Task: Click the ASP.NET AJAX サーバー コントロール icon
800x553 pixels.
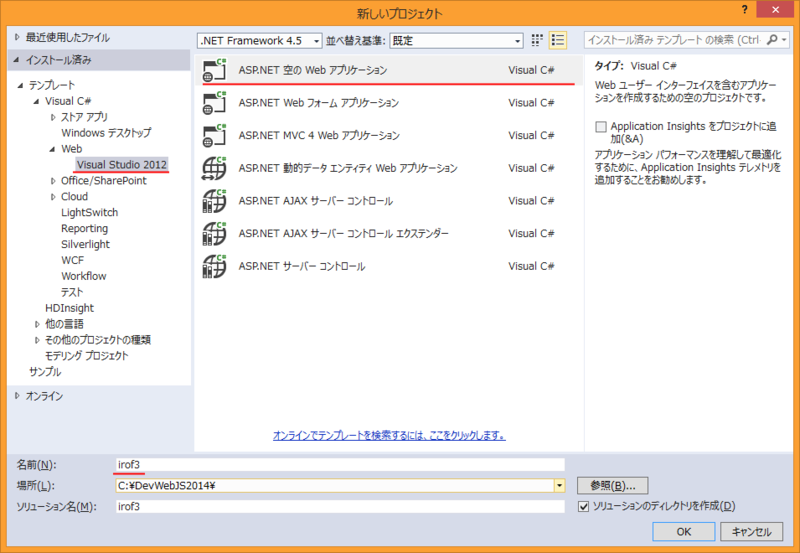Action: [214, 201]
